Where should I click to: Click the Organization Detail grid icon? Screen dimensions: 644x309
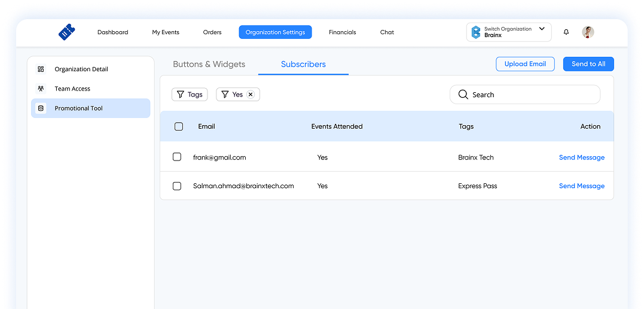41,69
